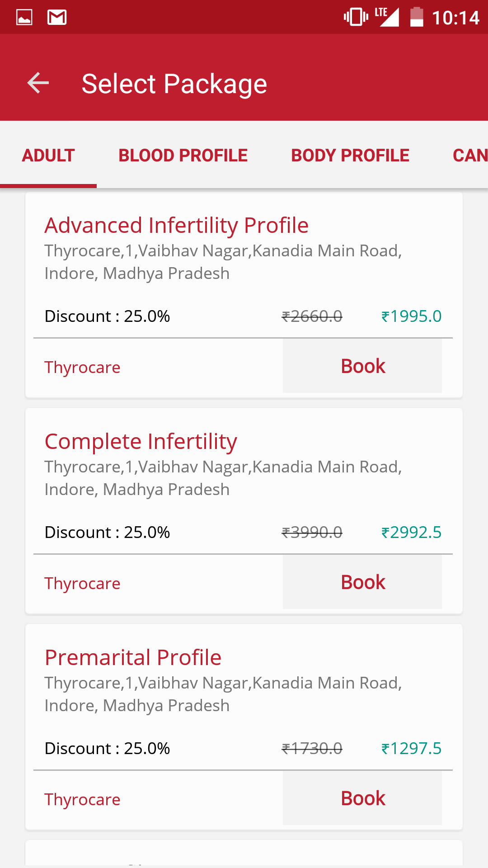Screen dimensions: 488x868
Task: Tap the back arrow icon
Action: pos(38,83)
